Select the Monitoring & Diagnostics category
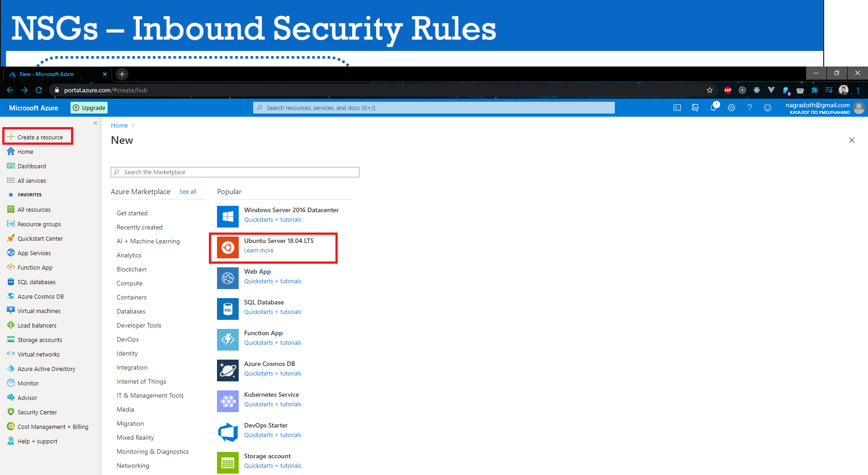The image size is (868, 475). [x=153, y=451]
